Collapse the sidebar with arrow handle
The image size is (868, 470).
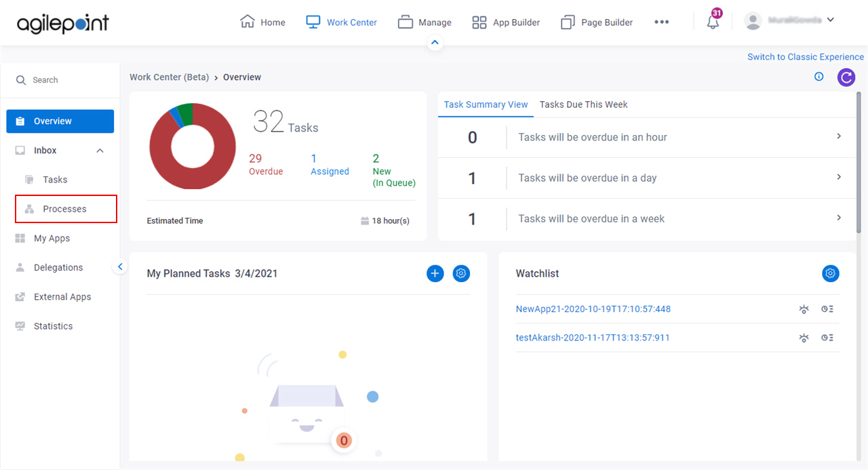tap(119, 267)
